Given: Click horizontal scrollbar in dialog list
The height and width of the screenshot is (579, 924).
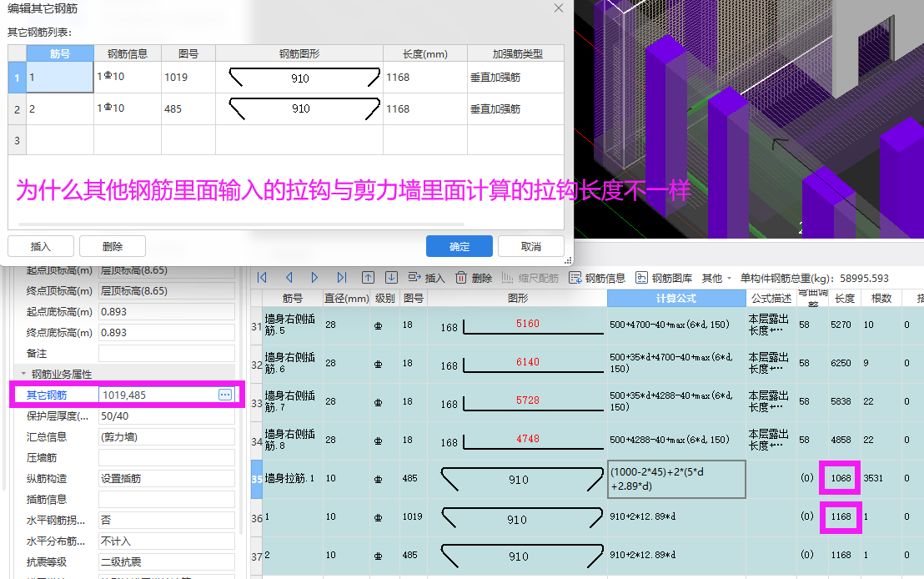Looking at the screenshot, I should pos(242,224).
